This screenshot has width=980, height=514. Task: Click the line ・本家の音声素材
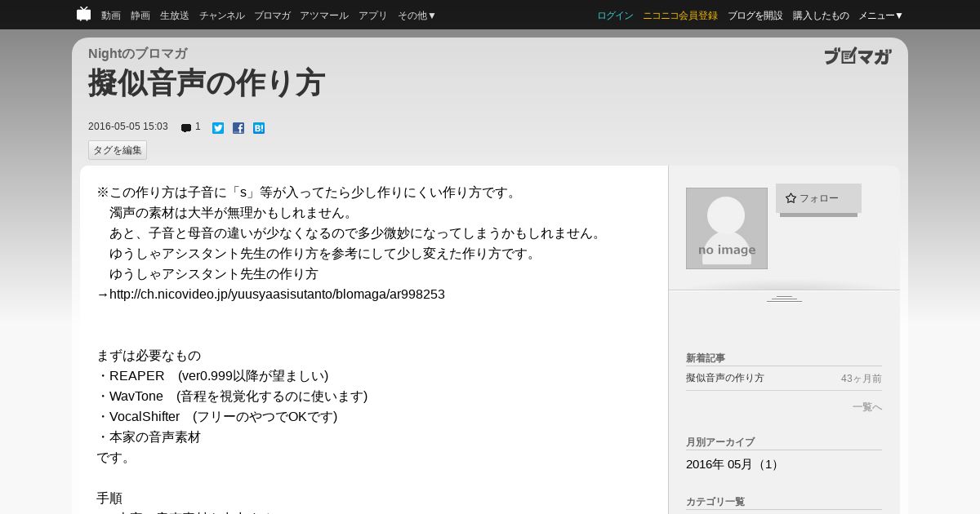149,437
